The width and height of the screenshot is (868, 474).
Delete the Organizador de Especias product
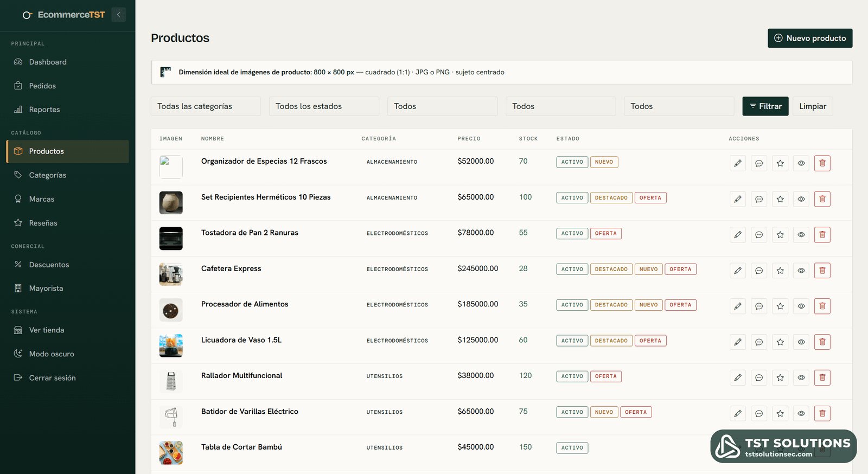coord(822,163)
